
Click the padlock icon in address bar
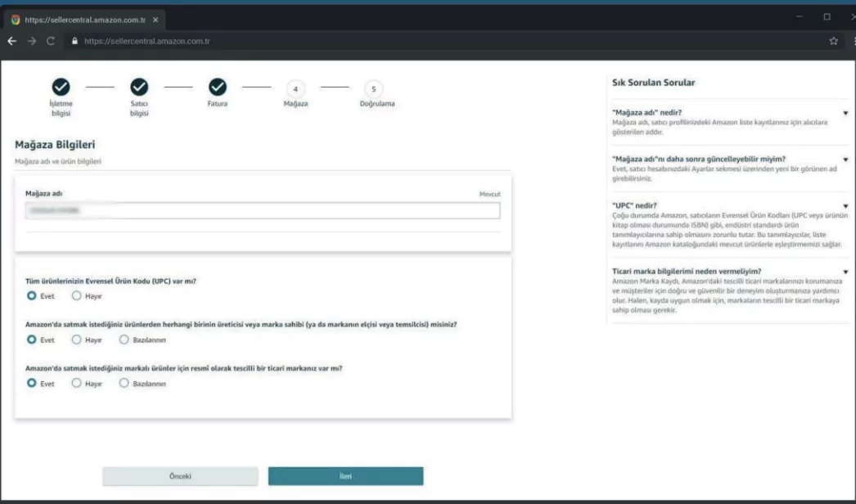point(74,41)
